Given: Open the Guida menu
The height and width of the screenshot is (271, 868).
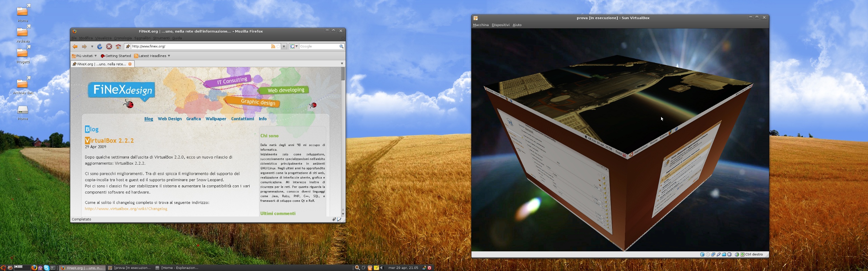Looking at the screenshot, I should click(177, 38).
